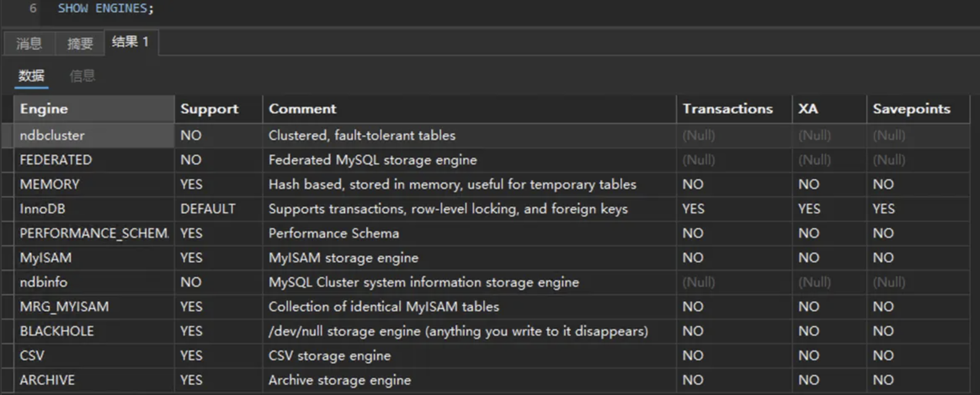Open the 信息 sub-tab
Screen dimensions: 980x395
coord(82,76)
